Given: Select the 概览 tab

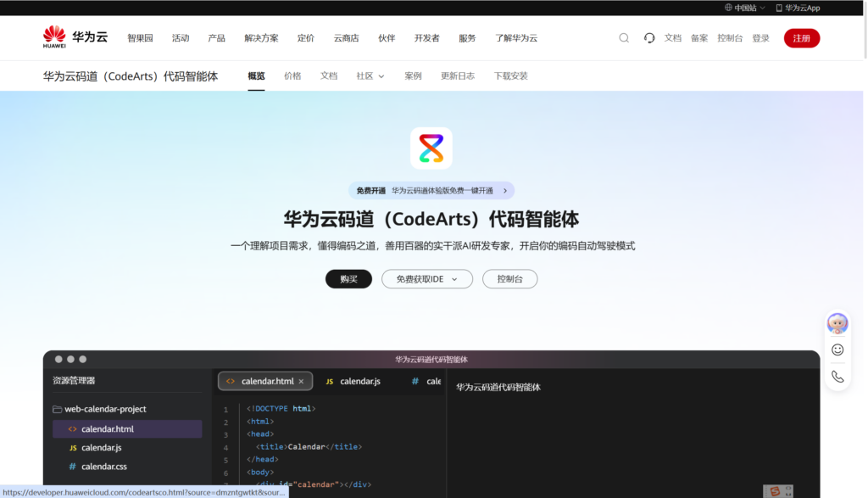Looking at the screenshot, I should (x=256, y=76).
